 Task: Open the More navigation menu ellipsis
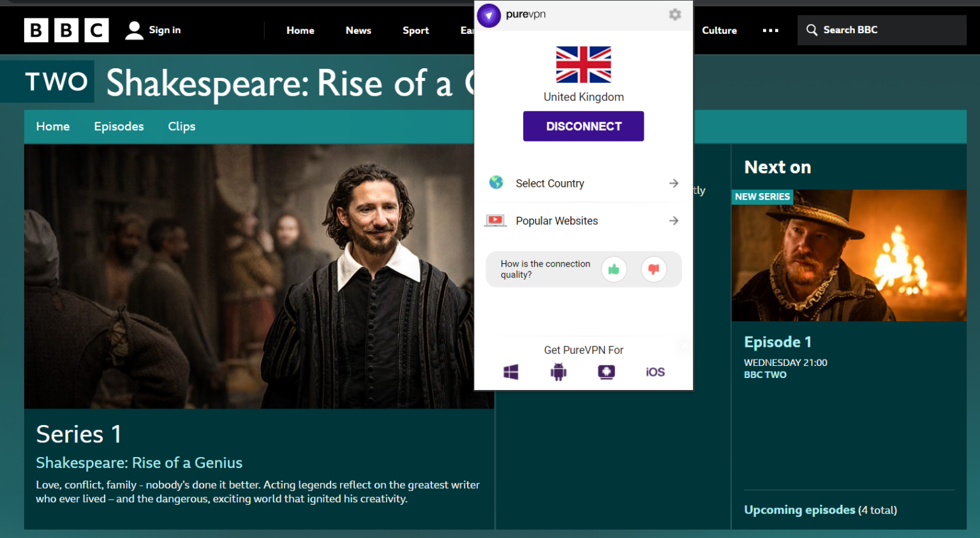tap(770, 30)
